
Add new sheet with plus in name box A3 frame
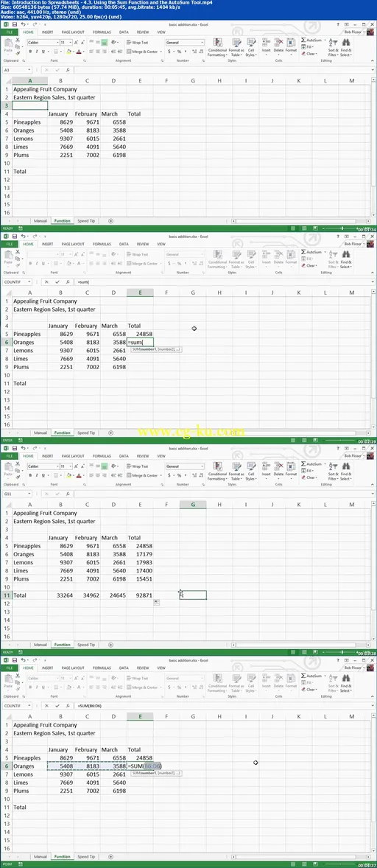(x=110, y=220)
